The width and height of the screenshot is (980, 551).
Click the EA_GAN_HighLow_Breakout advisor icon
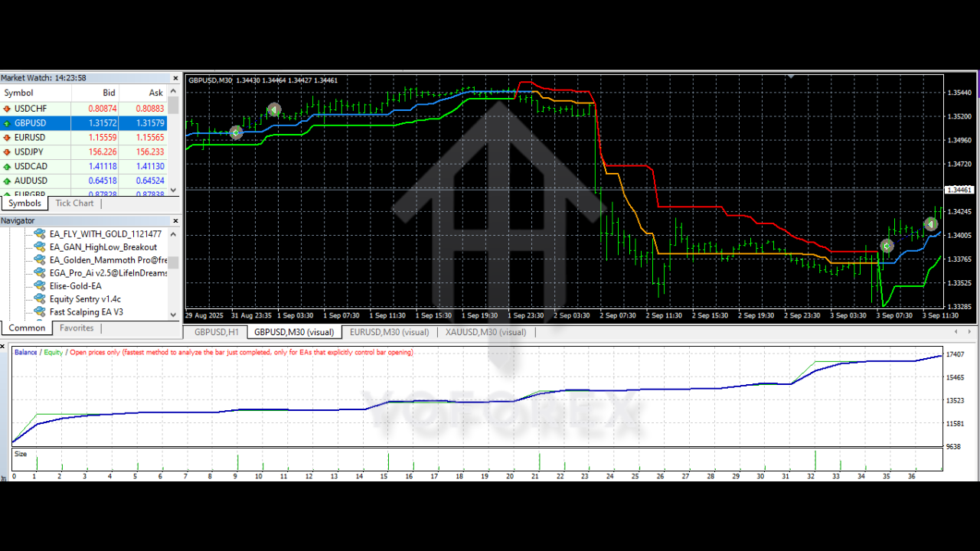tap(39, 247)
